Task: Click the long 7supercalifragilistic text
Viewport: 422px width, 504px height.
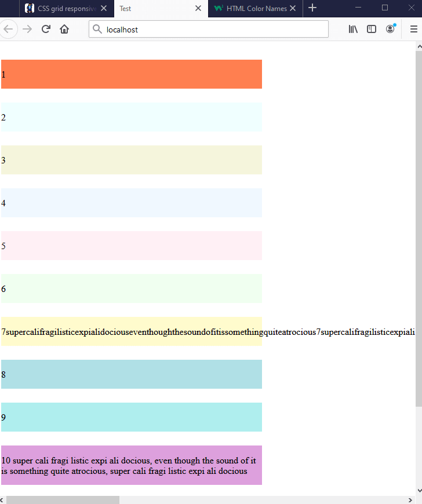Action: [208, 332]
